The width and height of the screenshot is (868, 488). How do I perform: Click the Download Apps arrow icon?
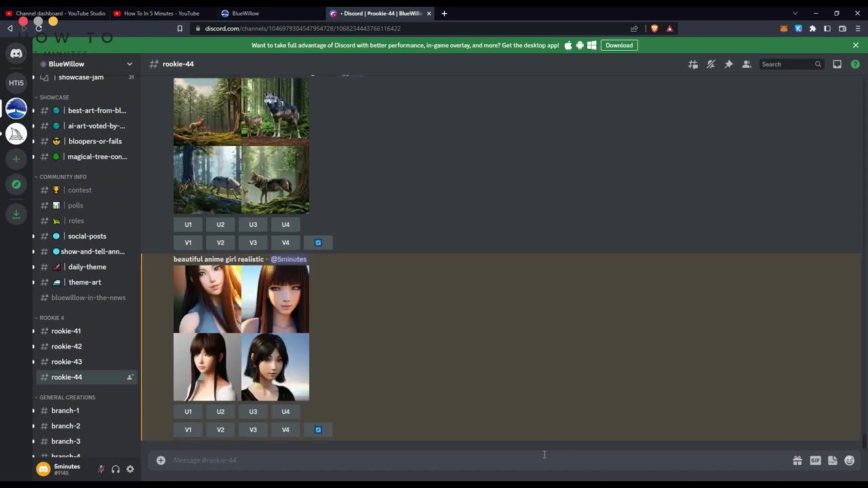[x=16, y=214]
